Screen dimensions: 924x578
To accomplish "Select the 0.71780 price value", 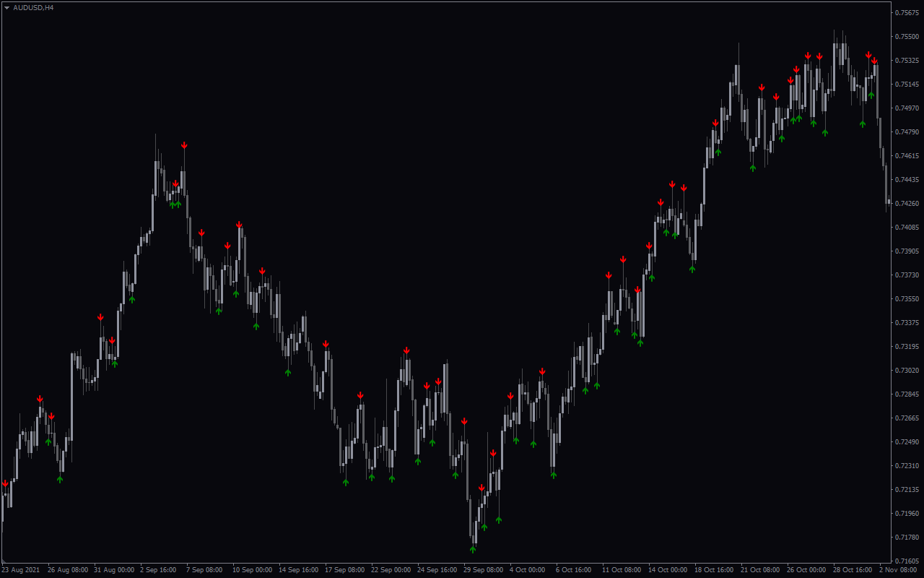I will 907,537.
